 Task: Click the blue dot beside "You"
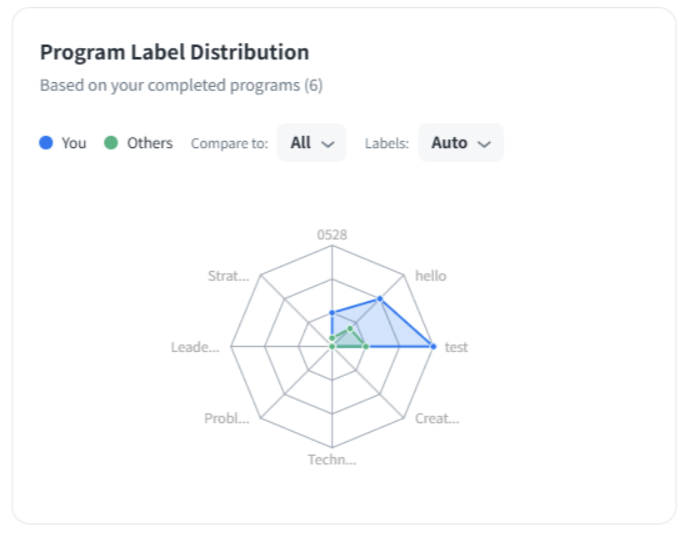click(46, 143)
